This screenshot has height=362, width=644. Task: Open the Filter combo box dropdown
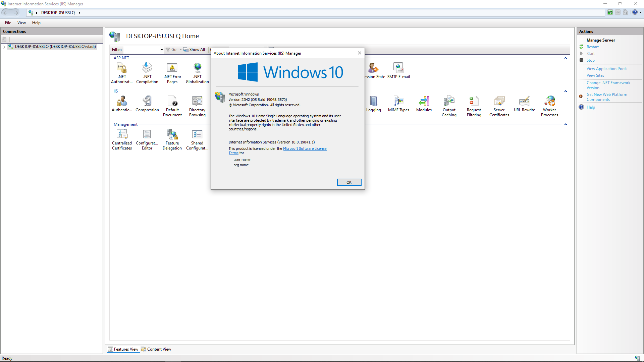tap(162, 50)
